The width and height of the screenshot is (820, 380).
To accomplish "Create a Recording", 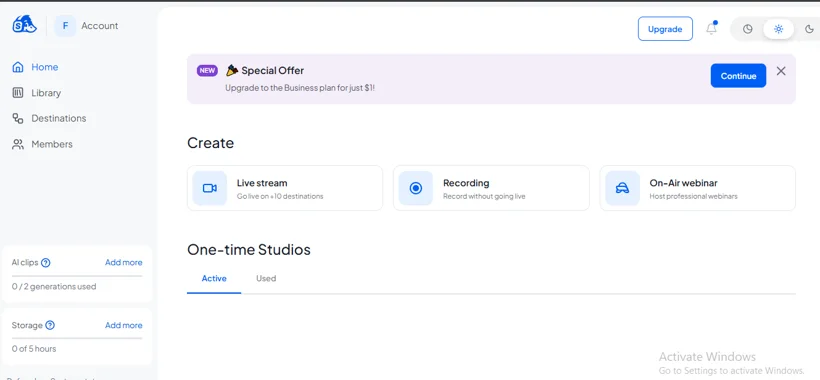I will tap(491, 188).
